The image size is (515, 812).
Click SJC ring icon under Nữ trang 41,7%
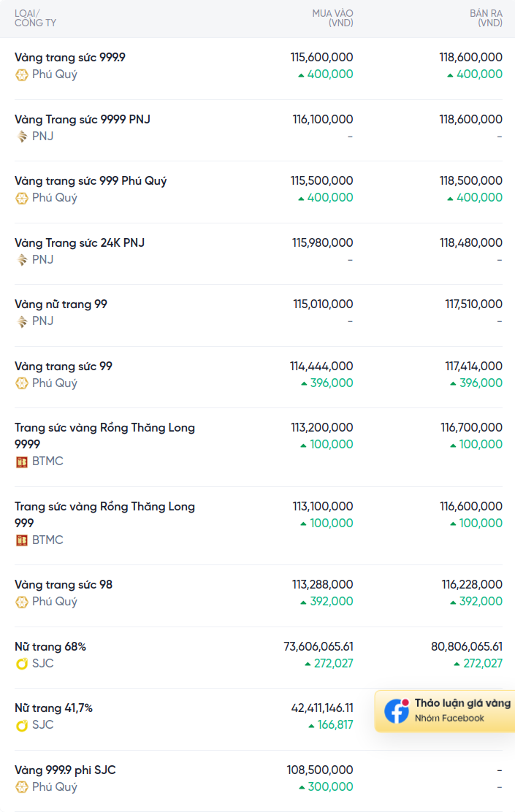point(22,726)
